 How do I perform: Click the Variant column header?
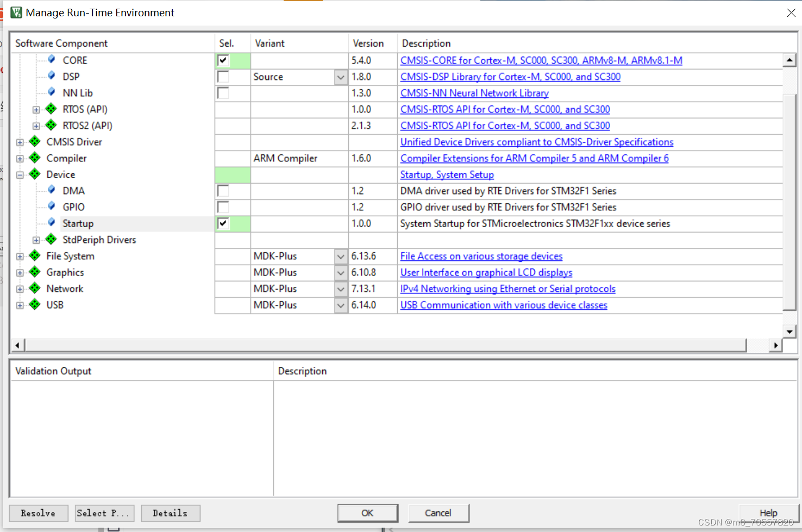tap(299, 43)
